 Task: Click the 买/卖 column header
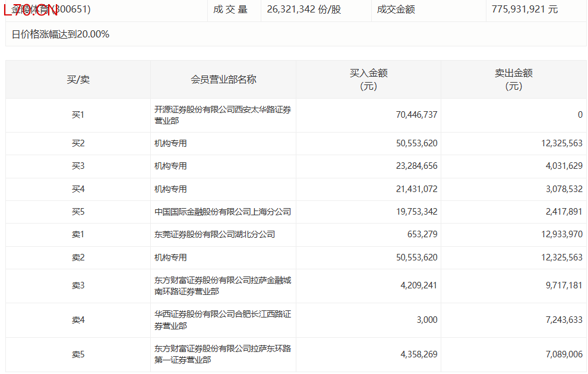78,80
